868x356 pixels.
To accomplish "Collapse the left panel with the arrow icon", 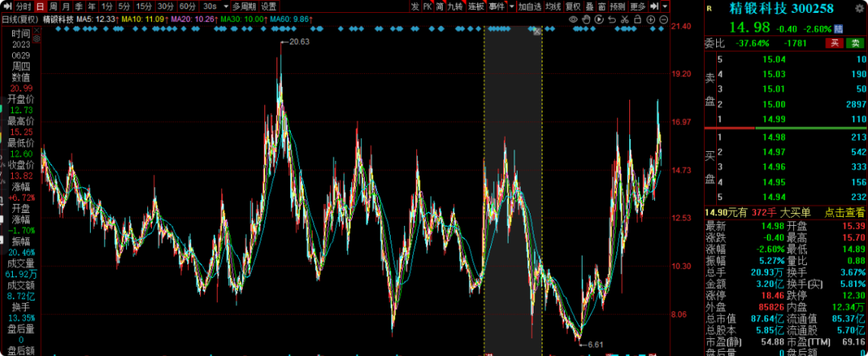I will pyautogui.click(x=6, y=6).
